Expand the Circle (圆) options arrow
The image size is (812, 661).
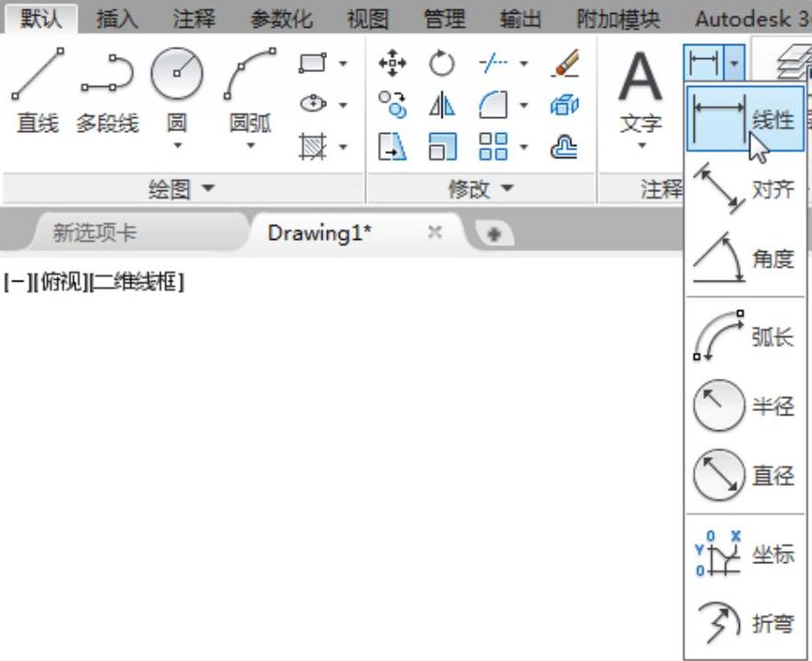pyautogui.click(x=177, y=146)
